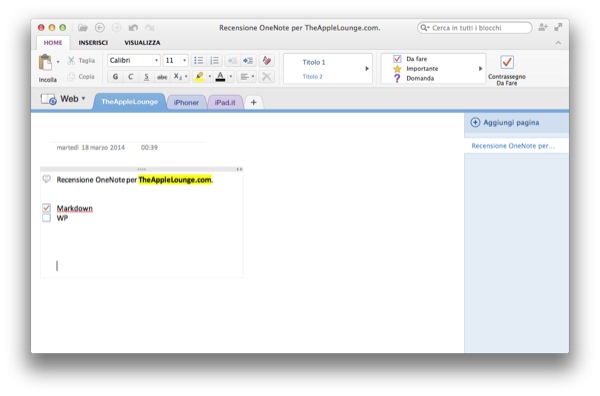Switch to the INSERISCI ribbon tab
600x396 pixels.
coord(93,42)
